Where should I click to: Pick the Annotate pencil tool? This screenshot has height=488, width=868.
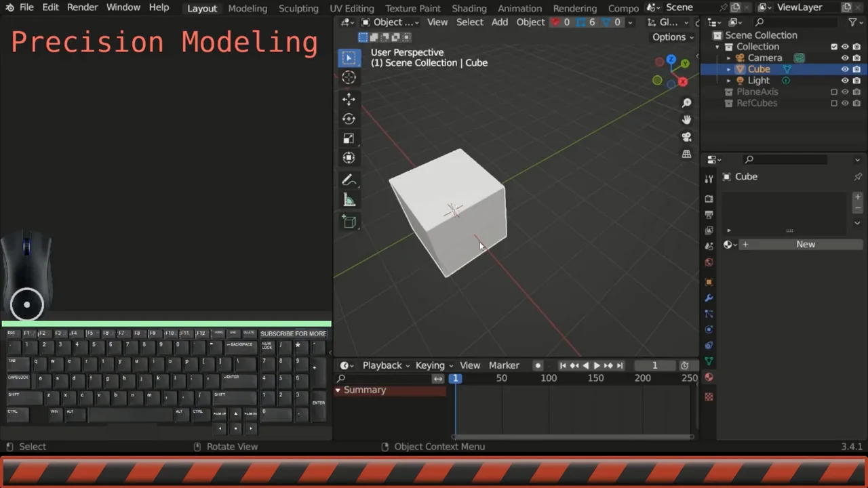349,180
